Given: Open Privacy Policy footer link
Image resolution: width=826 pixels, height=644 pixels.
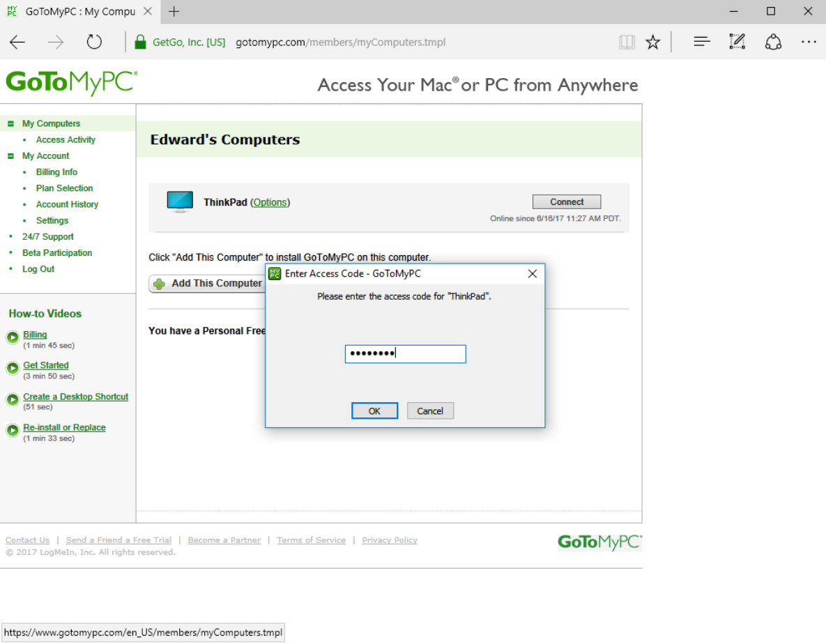Looking at the screenshot, I should point(389,540).
